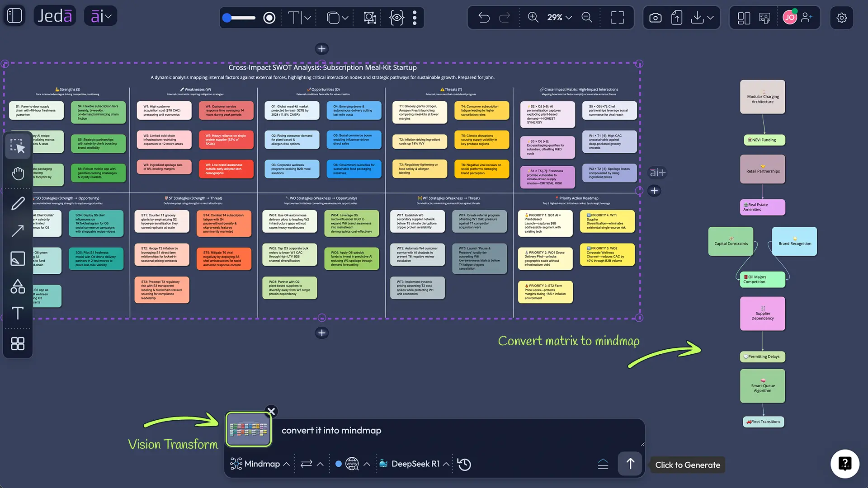Viewport: 868px width, 488px height.
Task: Click the download icon
Action: point(697,18)
